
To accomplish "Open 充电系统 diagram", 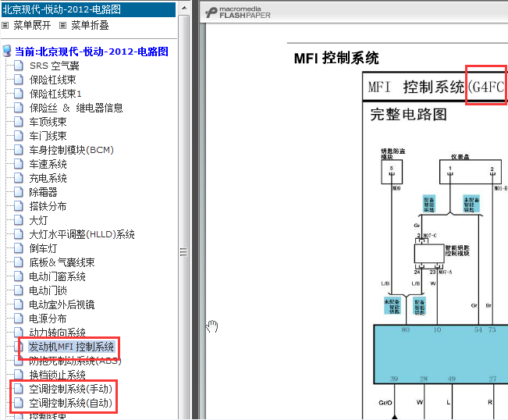I will pos(48,178).
